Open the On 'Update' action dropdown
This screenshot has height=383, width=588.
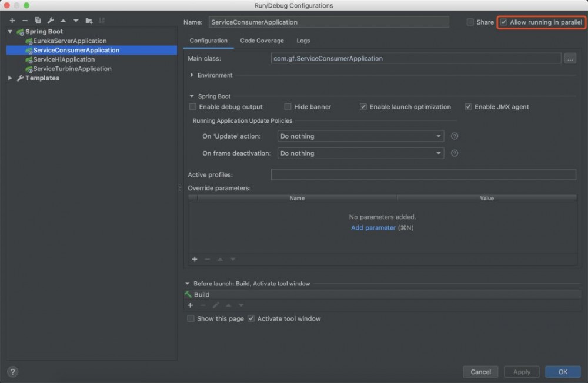(x=360, y=136)
